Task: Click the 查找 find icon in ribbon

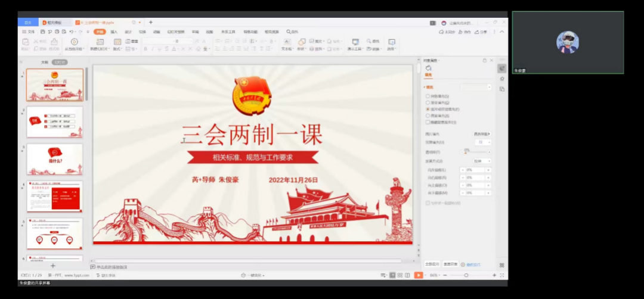Action: [373, 42]
